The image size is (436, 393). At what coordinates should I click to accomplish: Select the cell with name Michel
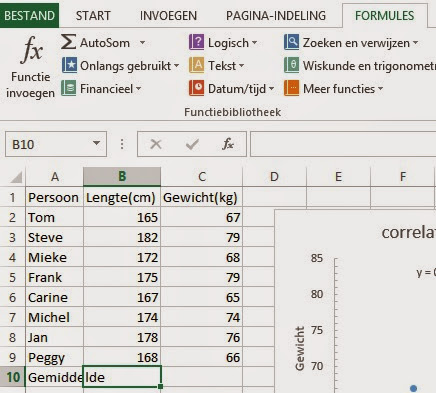tap(54, 317)
